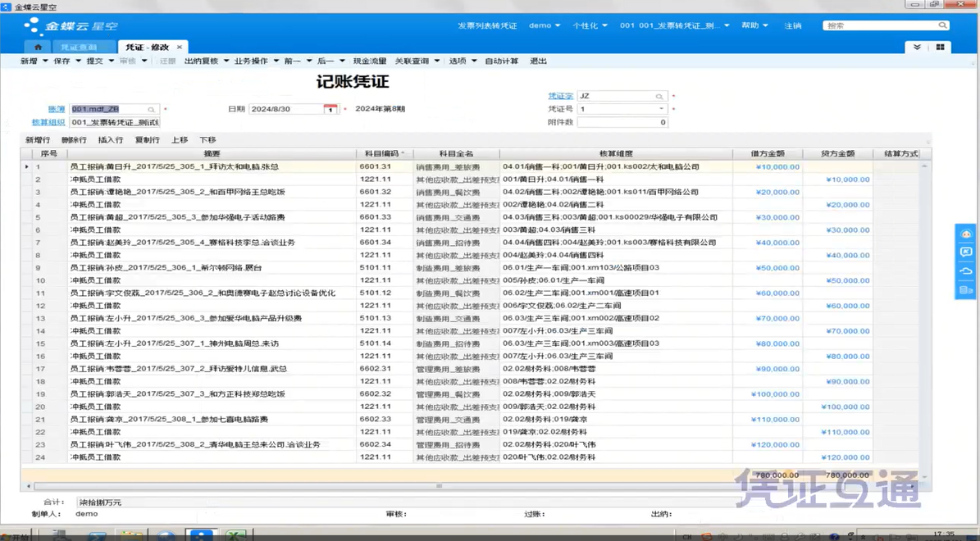Expand the 凭证号 dropdown arrow
Screen dimensions: 980x541
click(661, 109)
